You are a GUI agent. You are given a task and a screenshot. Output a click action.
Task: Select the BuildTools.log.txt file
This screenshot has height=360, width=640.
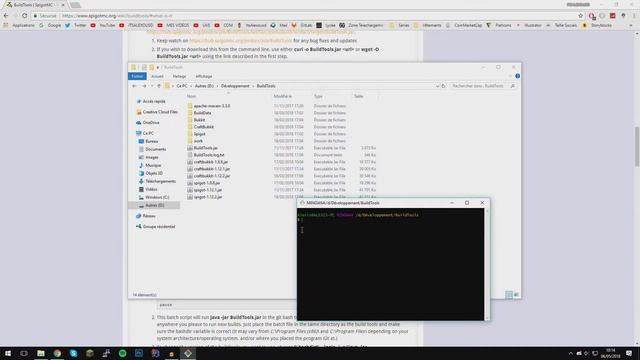pos(209,155)
